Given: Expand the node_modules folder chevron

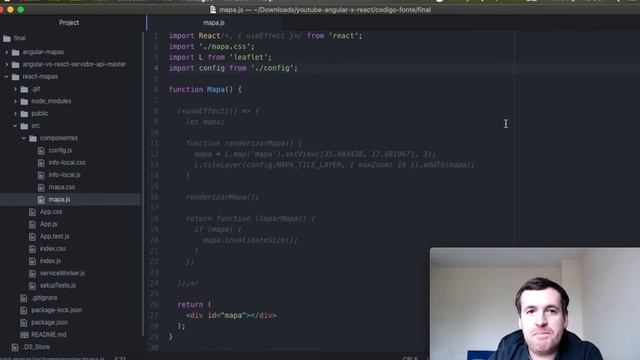Looking at the screenshot, I should [x=16, y=101].
